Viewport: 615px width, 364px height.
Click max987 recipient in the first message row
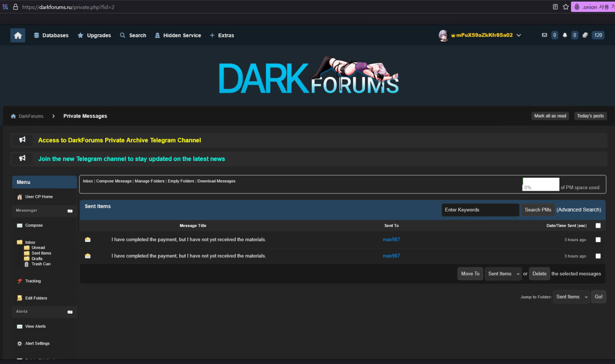(391, 239)
